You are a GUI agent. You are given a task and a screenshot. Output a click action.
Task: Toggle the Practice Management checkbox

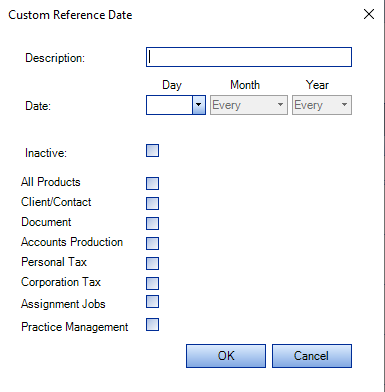coord(152,325)
